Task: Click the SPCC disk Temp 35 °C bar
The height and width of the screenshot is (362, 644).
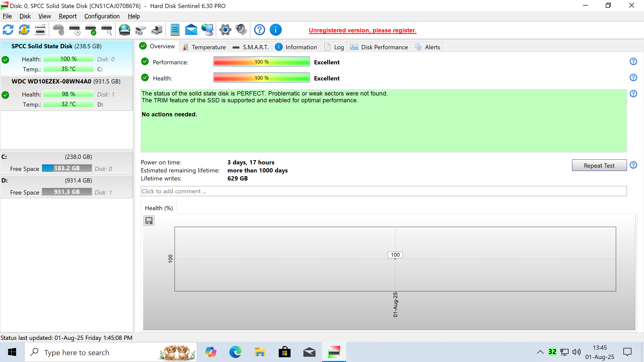Action: tap(68, 69)
